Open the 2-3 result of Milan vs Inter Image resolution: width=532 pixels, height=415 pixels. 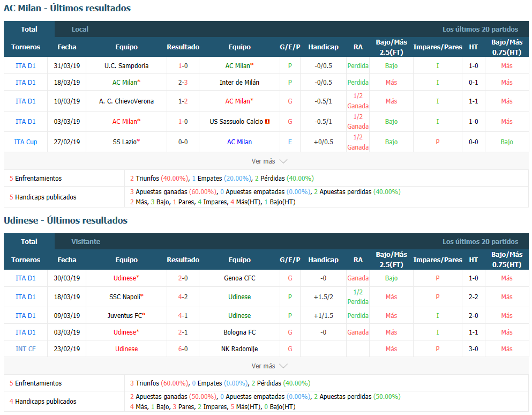coord(183,83)
